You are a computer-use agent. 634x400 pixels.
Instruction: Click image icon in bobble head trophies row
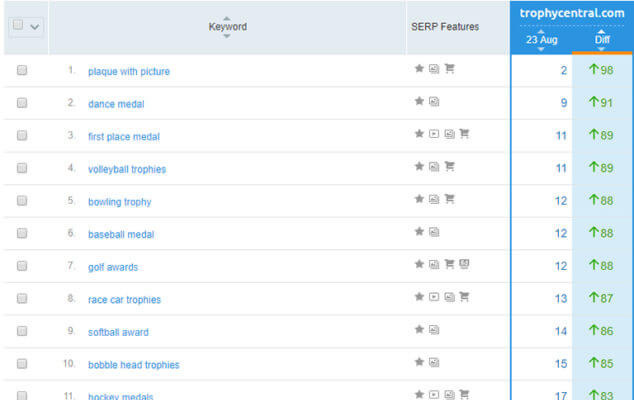434,362
